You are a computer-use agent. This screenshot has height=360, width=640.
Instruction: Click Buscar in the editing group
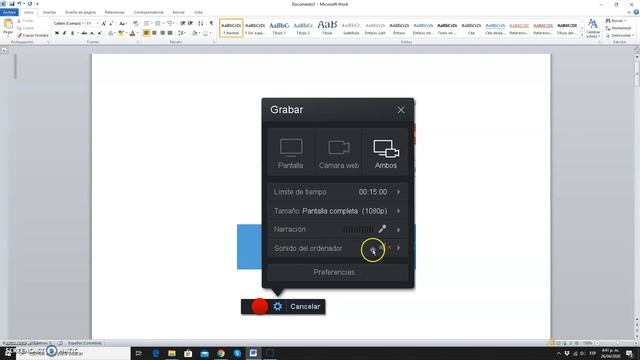click(615, 20)
